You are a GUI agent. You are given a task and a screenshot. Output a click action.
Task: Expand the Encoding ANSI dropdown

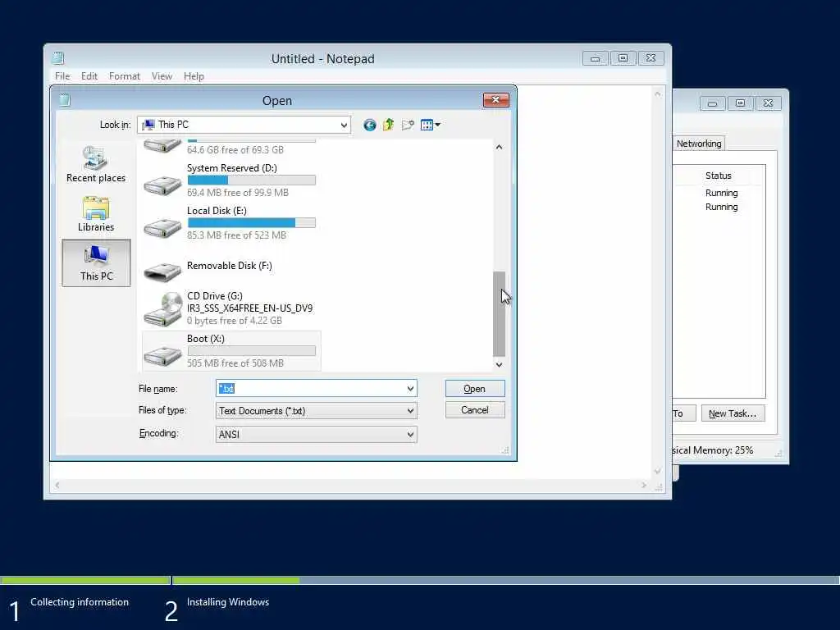coord(410,435)
